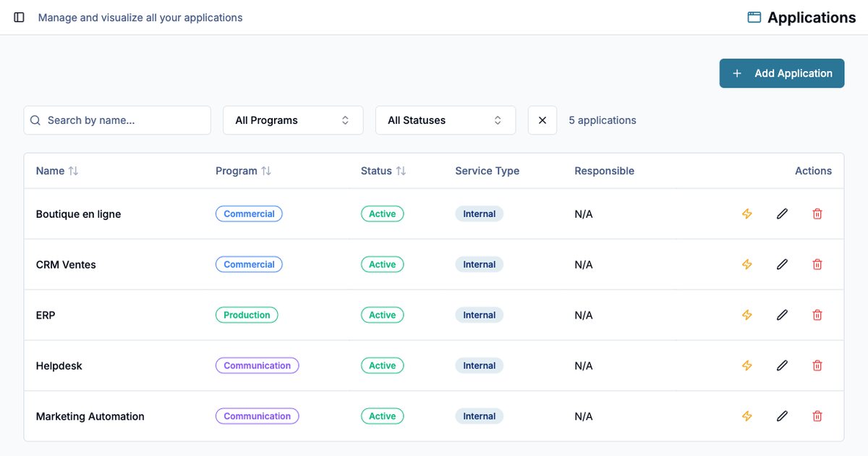The height and width of the screenshot is (456, 868).
Task: Select the Helpdesk name cell
Action: pos(59,366)
